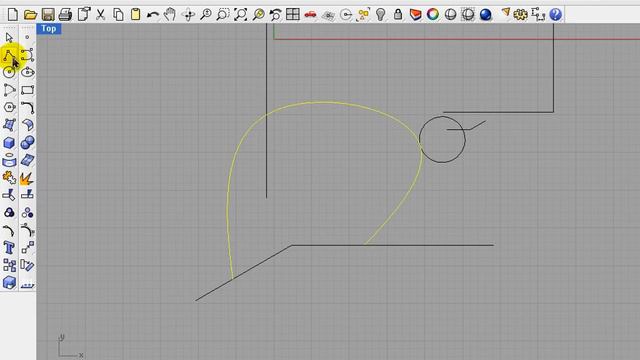This screenshot has height=360, width=640.
Task: Select the Group tool
Action: tap(9, 213)
